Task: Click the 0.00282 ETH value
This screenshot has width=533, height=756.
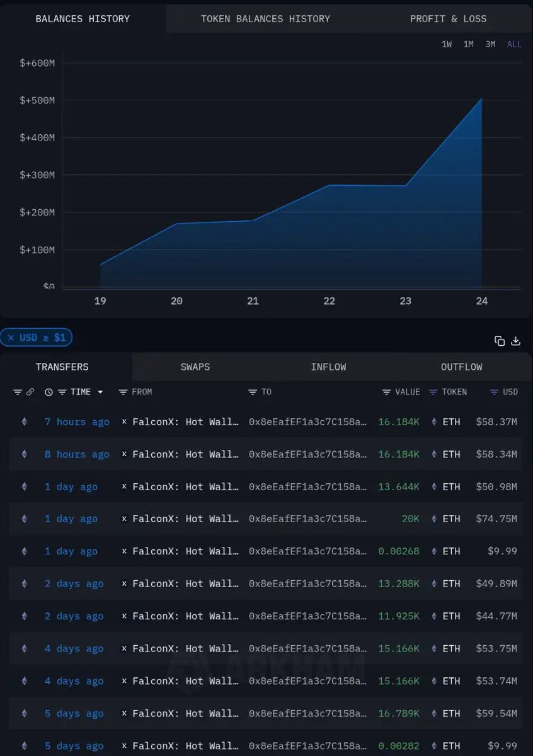Action: point(399,746)
